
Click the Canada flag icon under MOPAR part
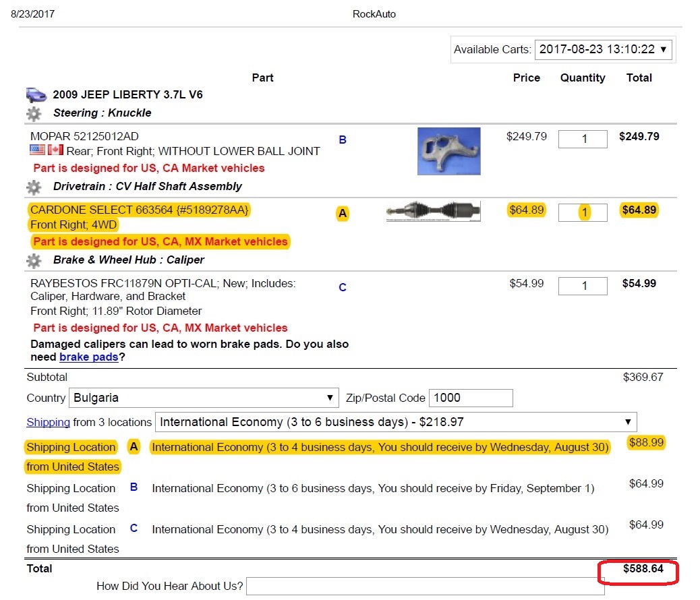click(x=55, y=150)
